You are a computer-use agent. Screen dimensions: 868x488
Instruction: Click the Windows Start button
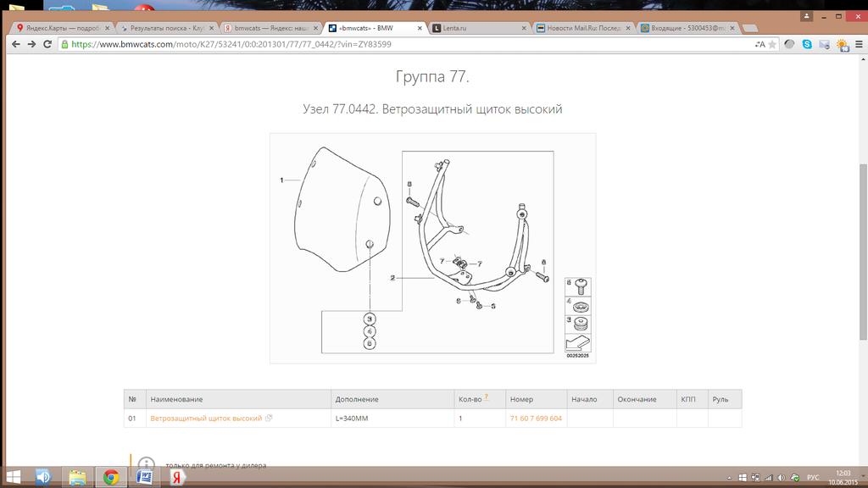click(13, 477)
